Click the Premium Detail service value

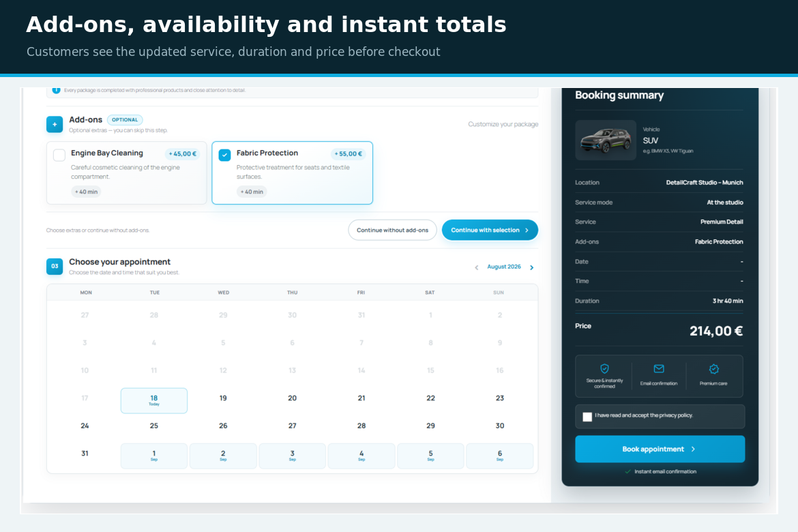tap(722, 222)
